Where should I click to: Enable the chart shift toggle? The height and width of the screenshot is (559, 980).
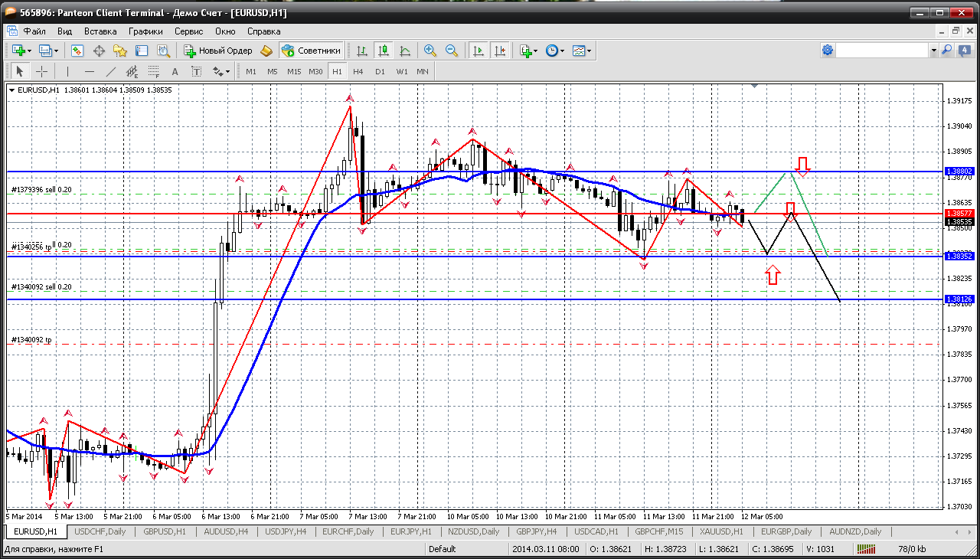tap(500, 51)
